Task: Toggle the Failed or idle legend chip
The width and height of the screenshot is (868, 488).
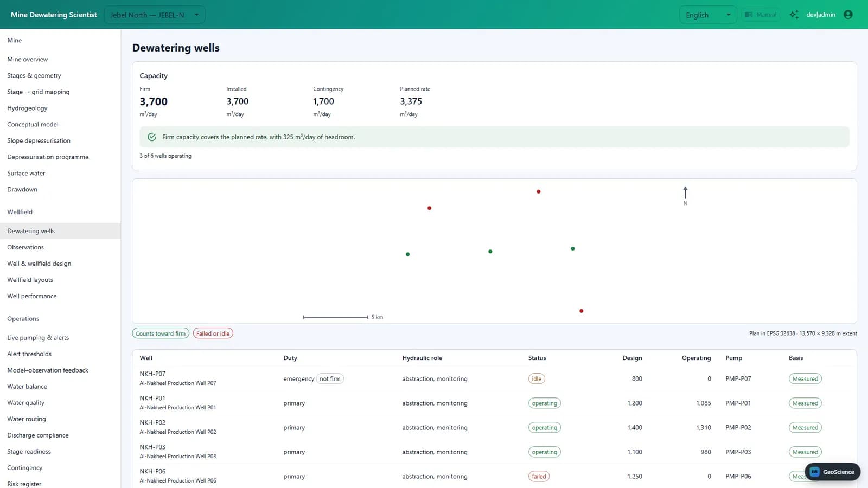Action: (213, 333)
